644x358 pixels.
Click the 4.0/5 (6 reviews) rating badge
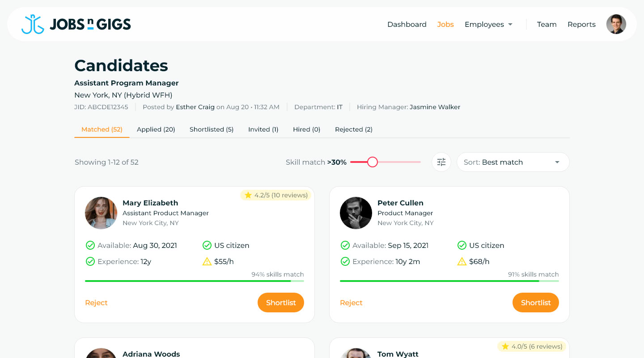click(x=532, y=346)
